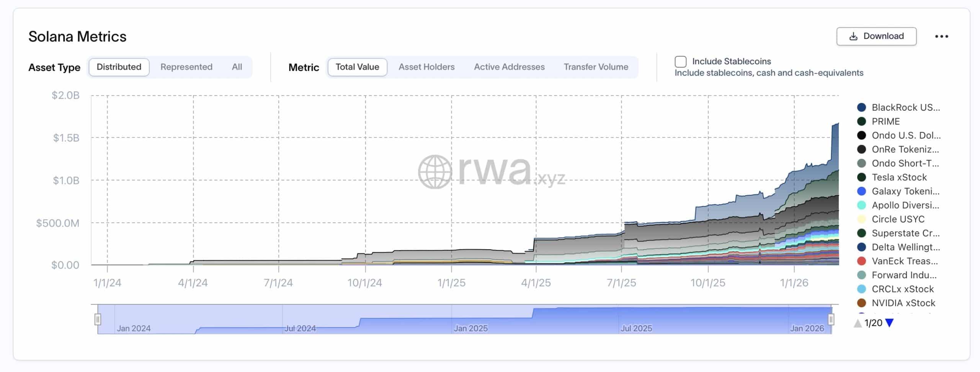Select the All asset type option
This screenshot has width=980, height=372.
tap(237, 67)
